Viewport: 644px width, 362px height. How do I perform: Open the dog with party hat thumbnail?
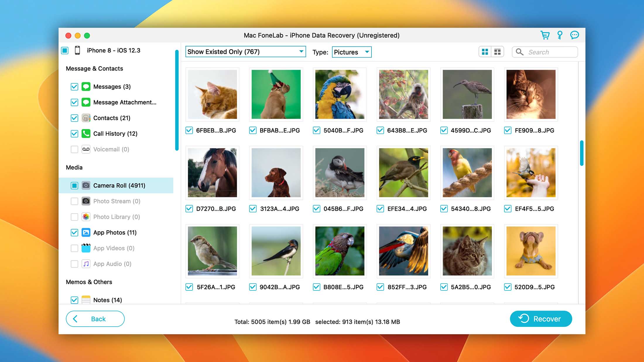(x=276, y=94)
